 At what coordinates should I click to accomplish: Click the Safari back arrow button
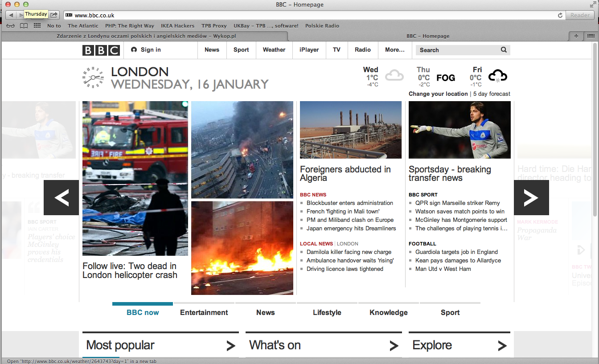[11, 15]
